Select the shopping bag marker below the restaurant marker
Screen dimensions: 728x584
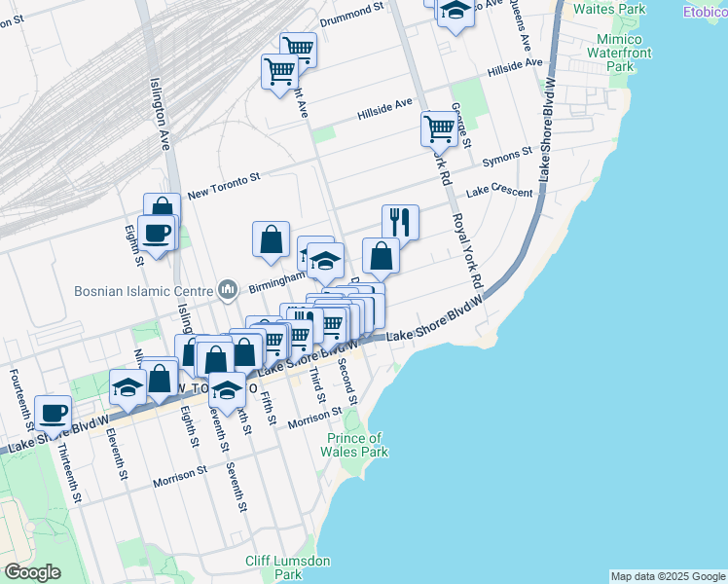[381, 257]
